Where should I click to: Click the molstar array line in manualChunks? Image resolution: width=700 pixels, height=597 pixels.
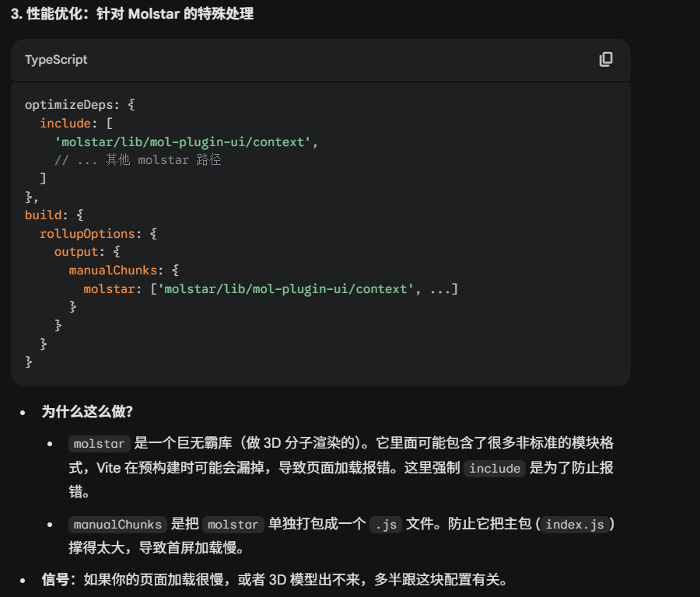point(270,289)
